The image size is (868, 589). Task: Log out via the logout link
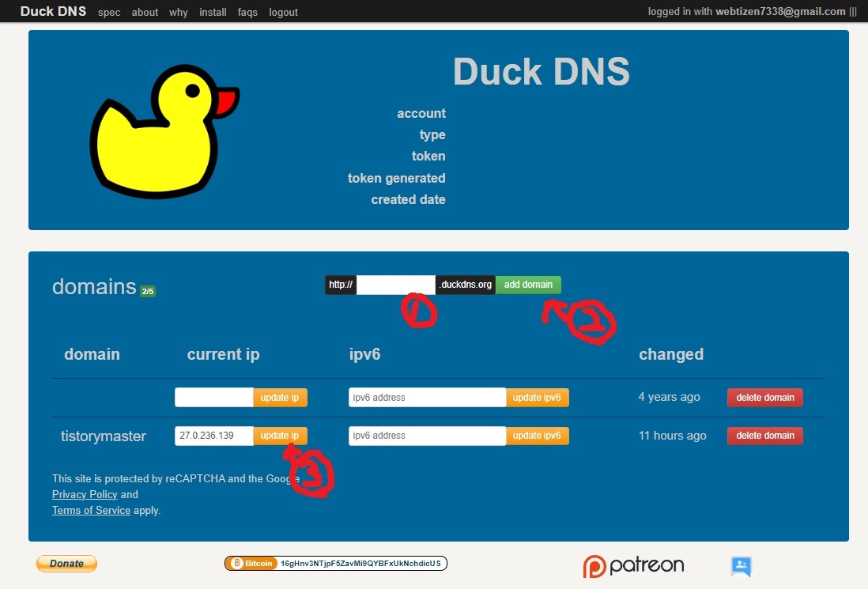pos(284,12)
